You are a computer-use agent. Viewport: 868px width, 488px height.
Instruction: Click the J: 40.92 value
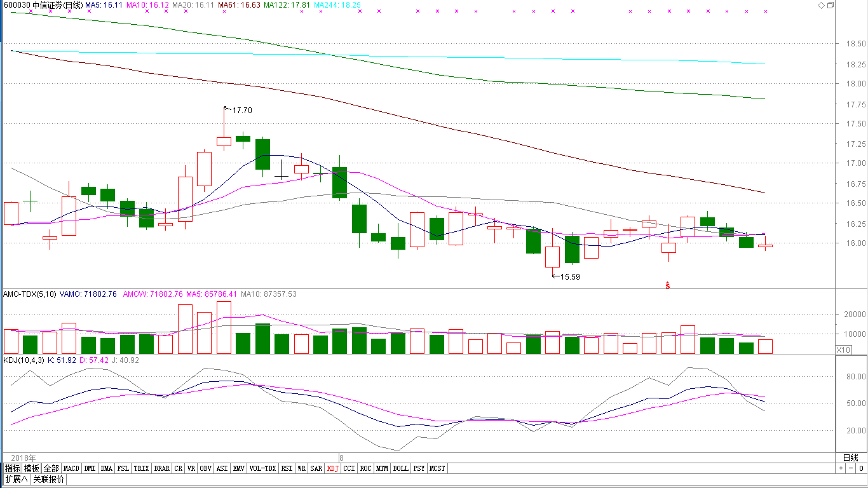[x=124, y=360]
